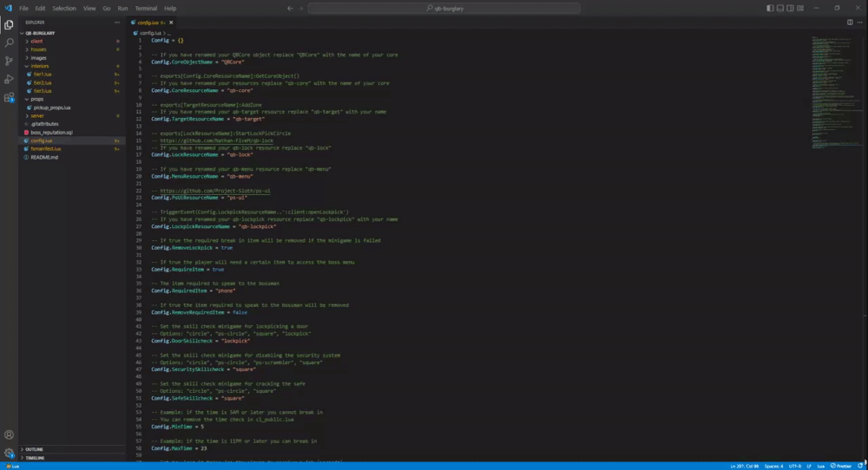Select config.lua in the explorer tree
The image size is (868, 470).
coord(72,141)
